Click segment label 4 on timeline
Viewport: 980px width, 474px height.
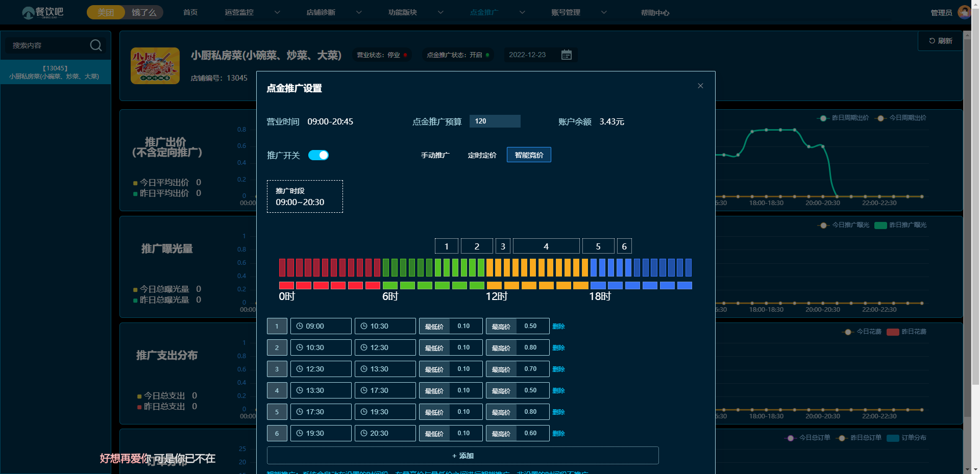(x=546, y=246)
